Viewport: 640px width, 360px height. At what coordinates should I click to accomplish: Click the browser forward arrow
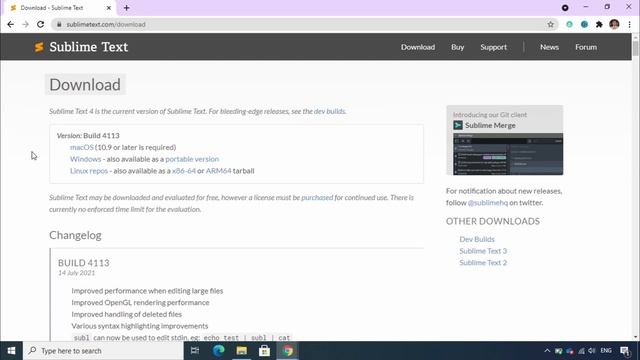[25, 24]
